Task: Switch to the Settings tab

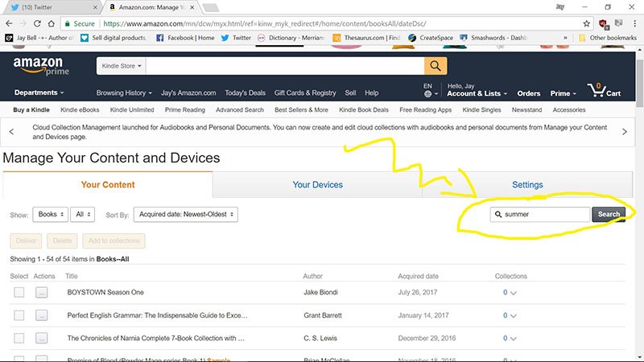Action: [527, 185]
